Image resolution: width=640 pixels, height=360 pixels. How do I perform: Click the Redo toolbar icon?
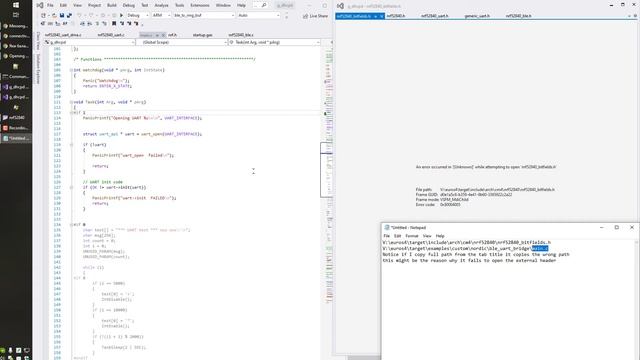pos(91,15)
